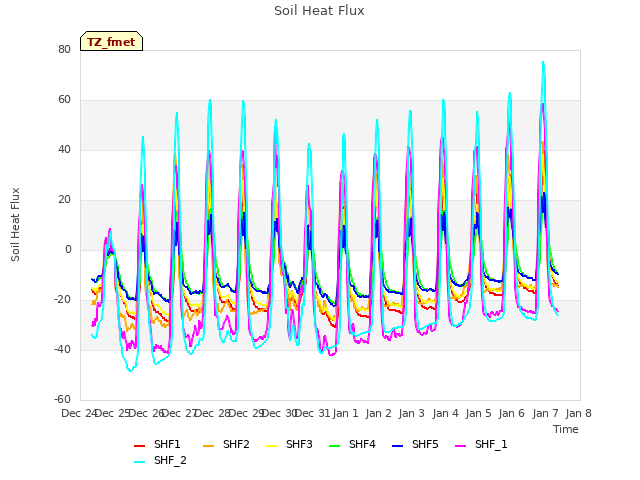Screen dimensions: 640x480
Task: Click the 0 y-axis tick label
Action: point(68,250)
